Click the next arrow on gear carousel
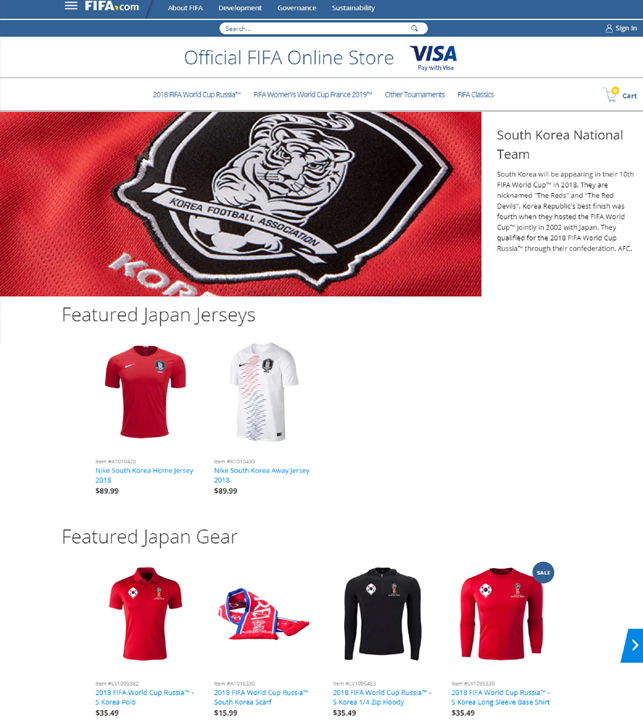 tap(633, 645)
